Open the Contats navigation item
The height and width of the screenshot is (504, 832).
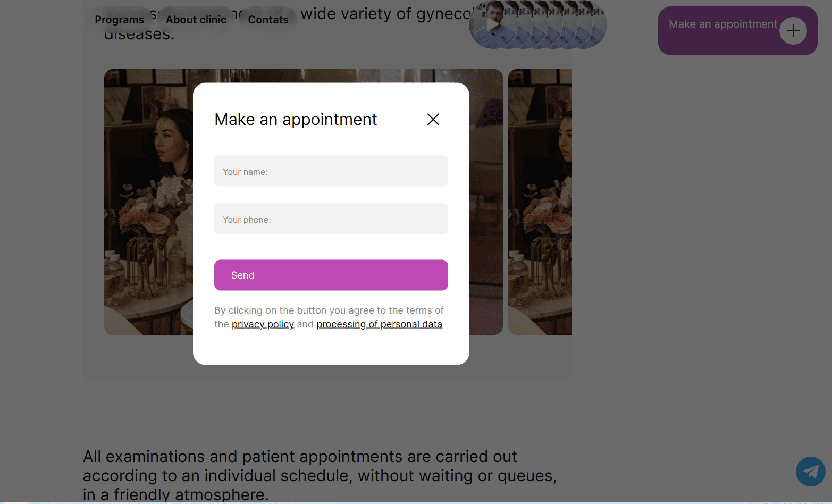point(268,20)
